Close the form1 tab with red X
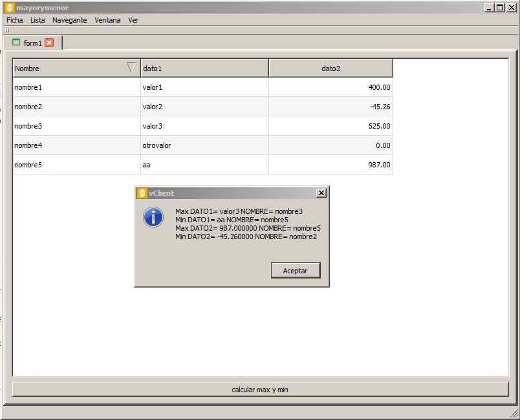The height and width of the screenshot is (420, 520). tap(49, 43)
